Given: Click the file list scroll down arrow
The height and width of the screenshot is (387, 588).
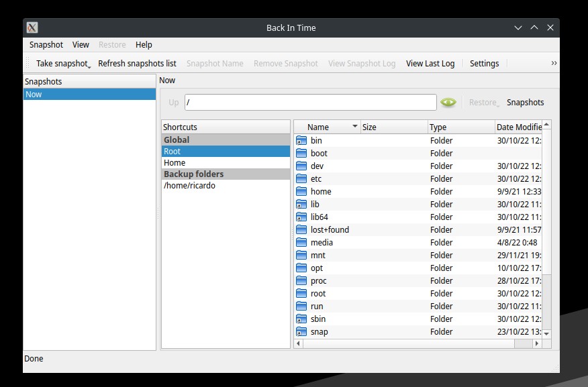Looking at the screenshot, I should 547,333.
